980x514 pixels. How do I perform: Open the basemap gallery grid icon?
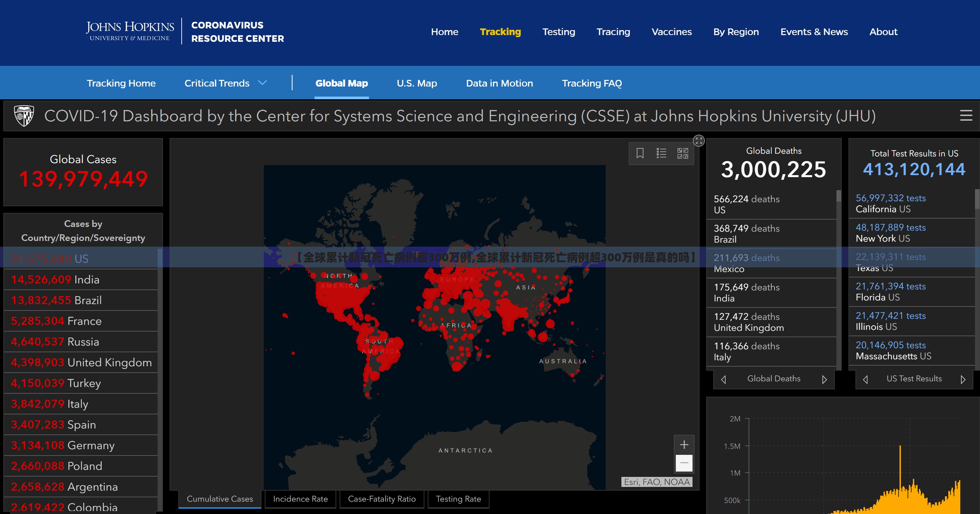pyautogui.click(x=682, y=153)
